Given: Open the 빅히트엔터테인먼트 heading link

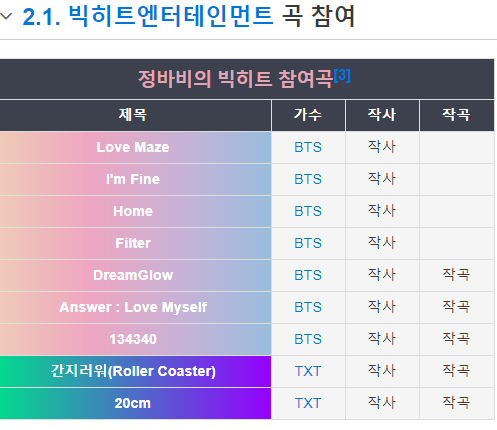Looking at the screenshot, I should [x=171, y=16].
